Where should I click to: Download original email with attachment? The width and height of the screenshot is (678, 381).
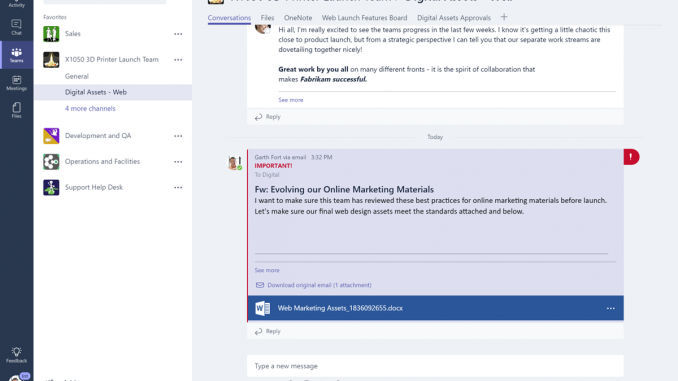tap(319, 285)
